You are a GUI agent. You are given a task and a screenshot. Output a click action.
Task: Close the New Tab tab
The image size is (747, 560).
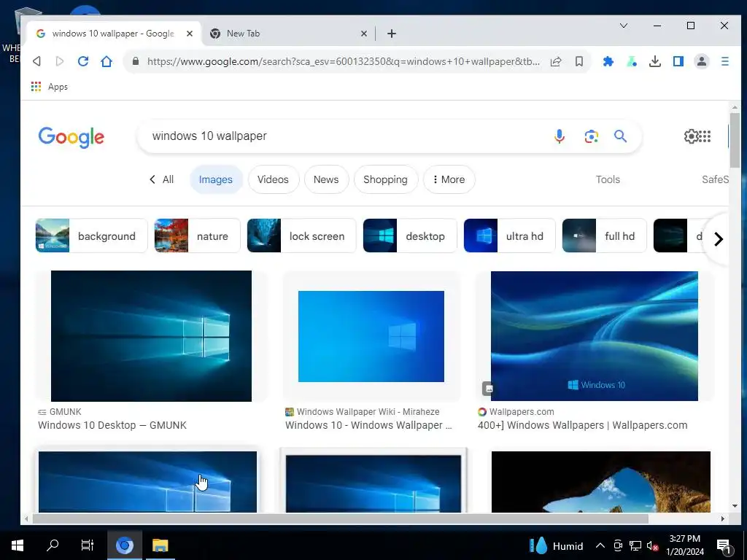[363, 34]
